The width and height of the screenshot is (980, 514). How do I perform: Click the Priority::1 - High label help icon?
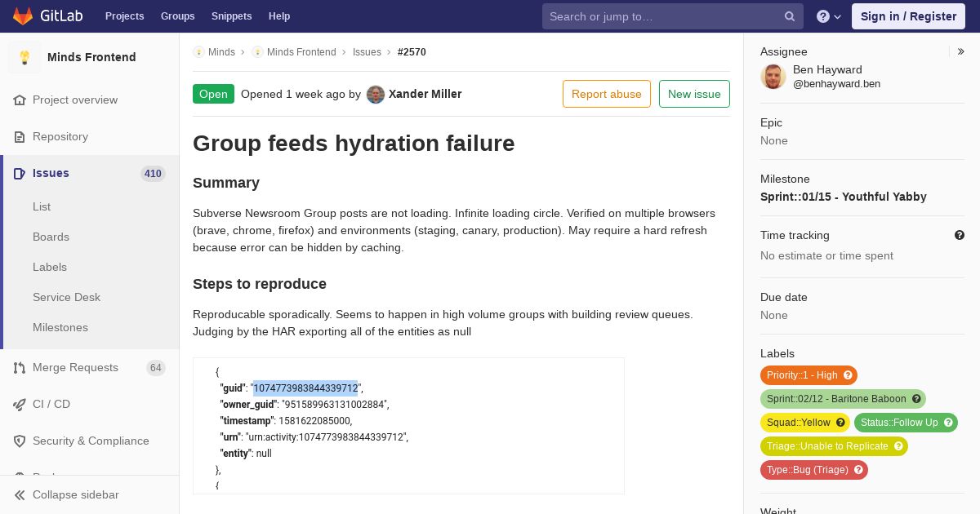(848, 375)
